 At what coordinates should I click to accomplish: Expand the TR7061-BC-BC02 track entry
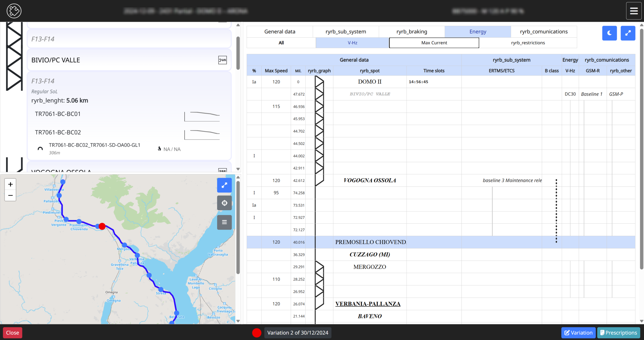coord(58,132)
